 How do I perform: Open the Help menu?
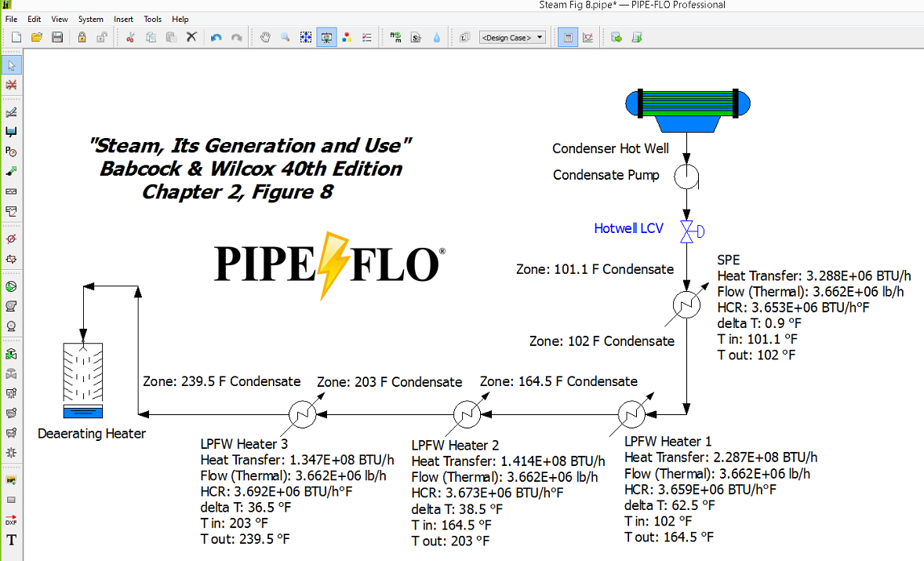(180, 19)
